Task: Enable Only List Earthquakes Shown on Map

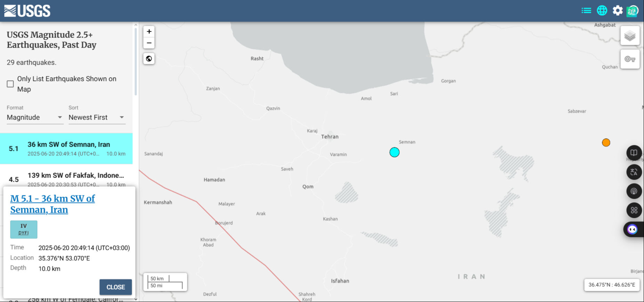Action: (x=10, y=84)
